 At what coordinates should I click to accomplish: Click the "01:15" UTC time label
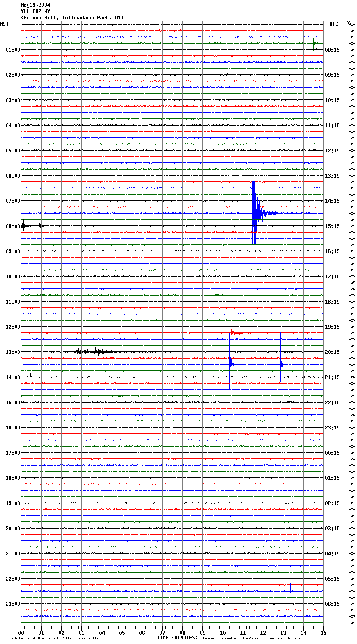pos(332,478)
